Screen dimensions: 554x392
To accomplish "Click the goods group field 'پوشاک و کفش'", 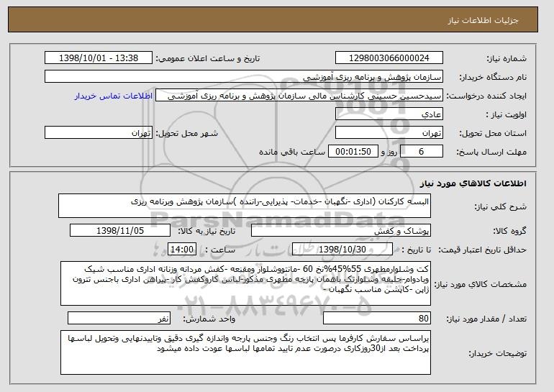I will [x=341, y=231].
